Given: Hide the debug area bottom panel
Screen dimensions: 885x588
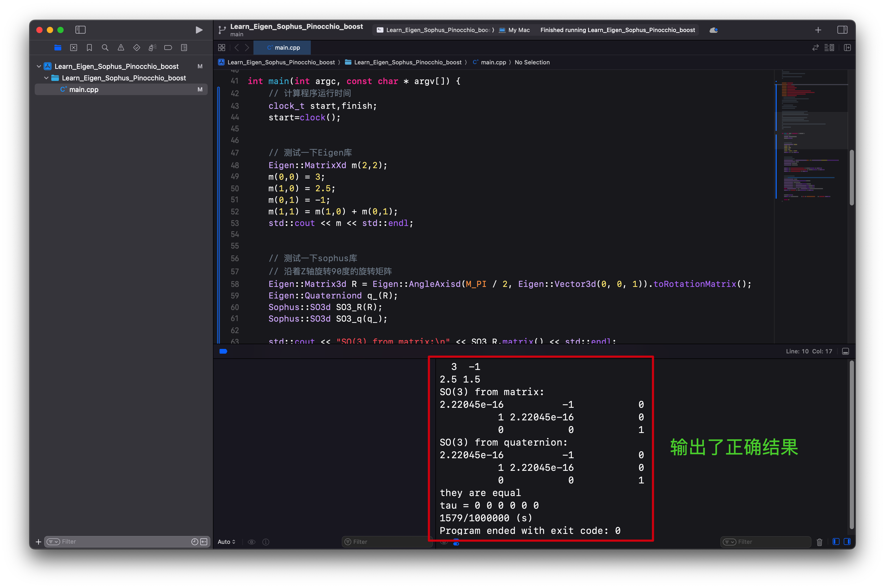Looking at the screenshot, I should click(846, 351).
